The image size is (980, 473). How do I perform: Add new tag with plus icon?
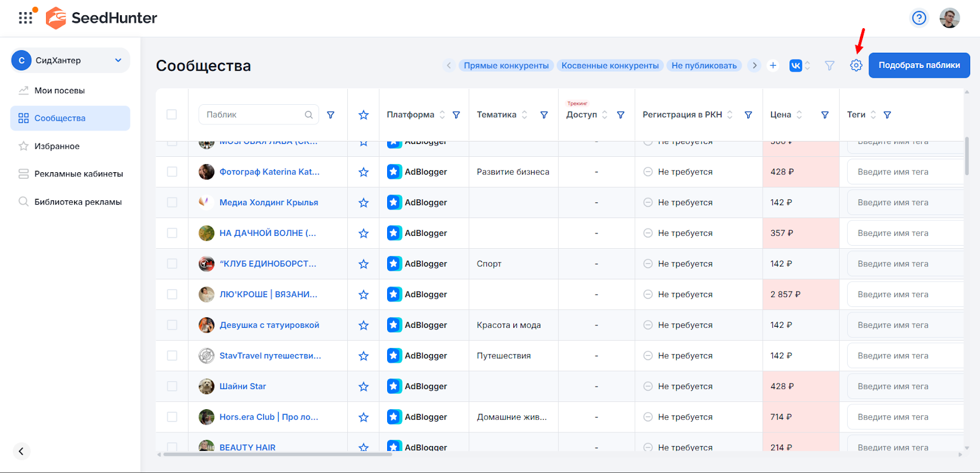(x=773, y=66)
